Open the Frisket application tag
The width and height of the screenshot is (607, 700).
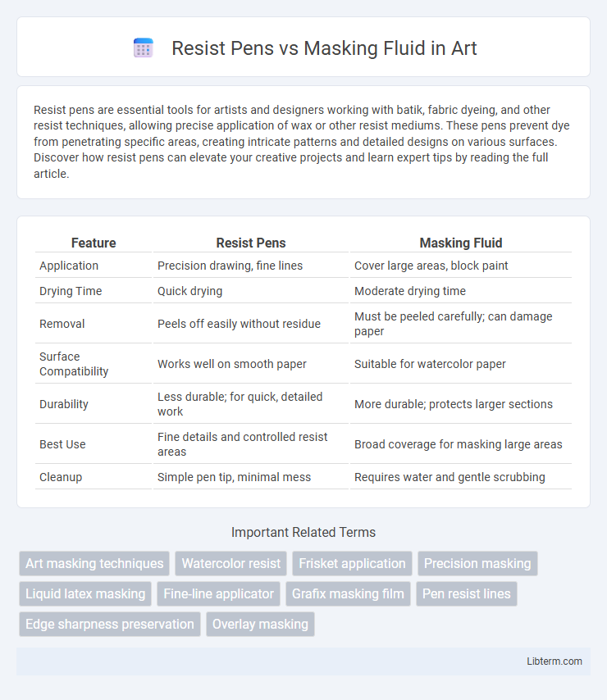(352, 563)
